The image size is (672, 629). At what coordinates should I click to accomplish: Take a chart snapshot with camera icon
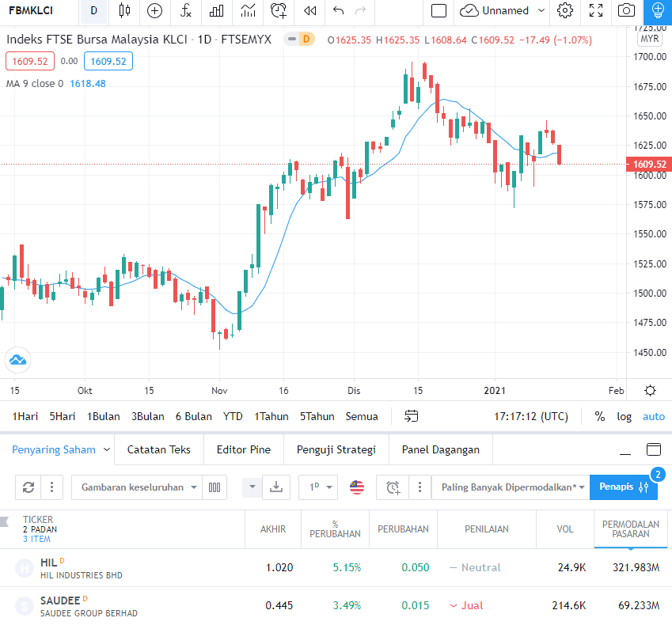(x=626, y=10)
